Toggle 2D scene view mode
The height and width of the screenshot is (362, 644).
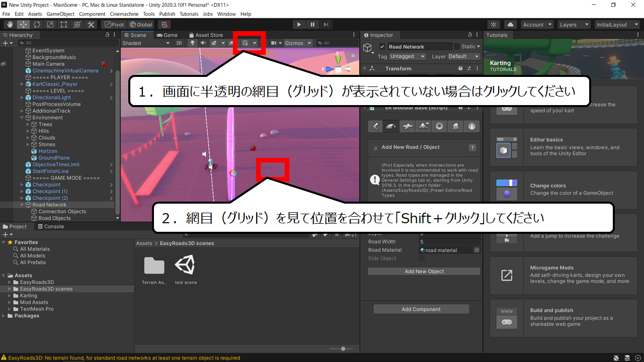click(x=179, y=43)
